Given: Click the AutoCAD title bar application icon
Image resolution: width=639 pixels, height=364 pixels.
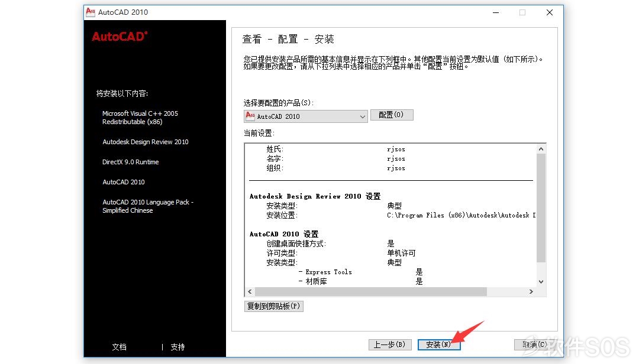Looking at the screenshot, I should click(x=91, y=12).
